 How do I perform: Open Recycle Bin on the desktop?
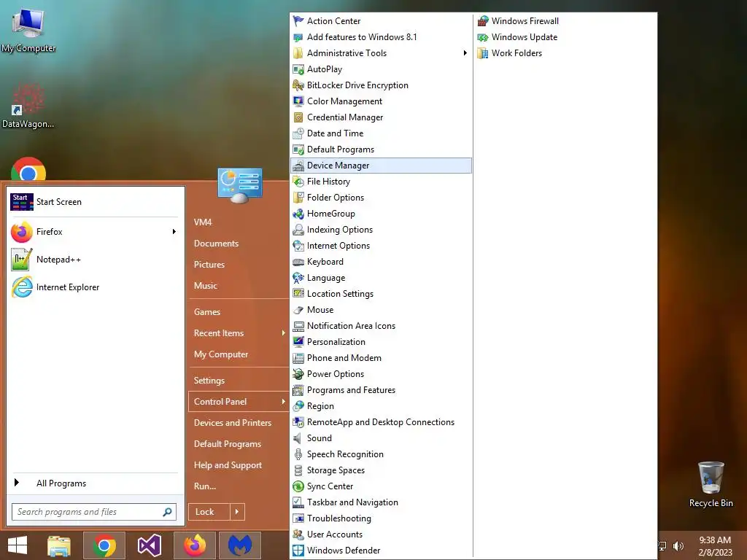711,484
